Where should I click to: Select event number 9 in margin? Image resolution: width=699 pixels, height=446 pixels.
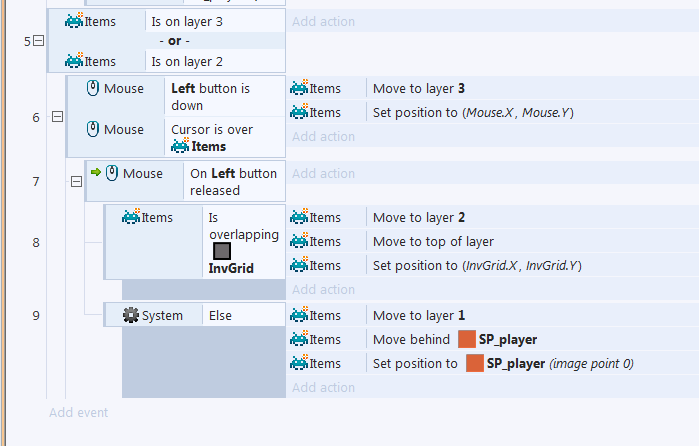[36, 316]
